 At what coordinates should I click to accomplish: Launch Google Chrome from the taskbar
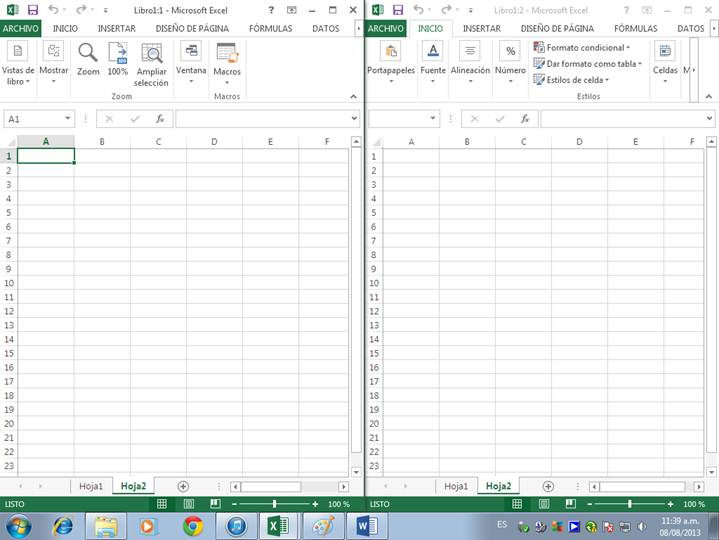pos(193,525)
